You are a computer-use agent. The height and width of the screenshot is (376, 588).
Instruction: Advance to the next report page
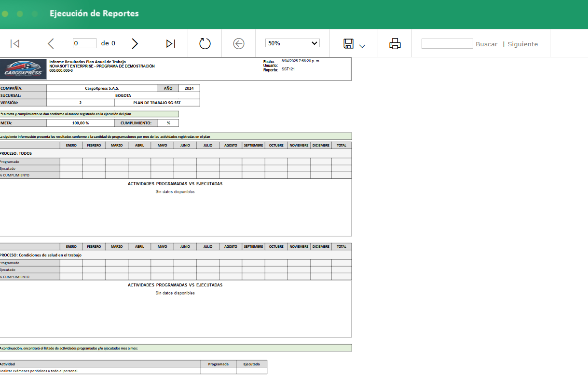click(135, 43)
